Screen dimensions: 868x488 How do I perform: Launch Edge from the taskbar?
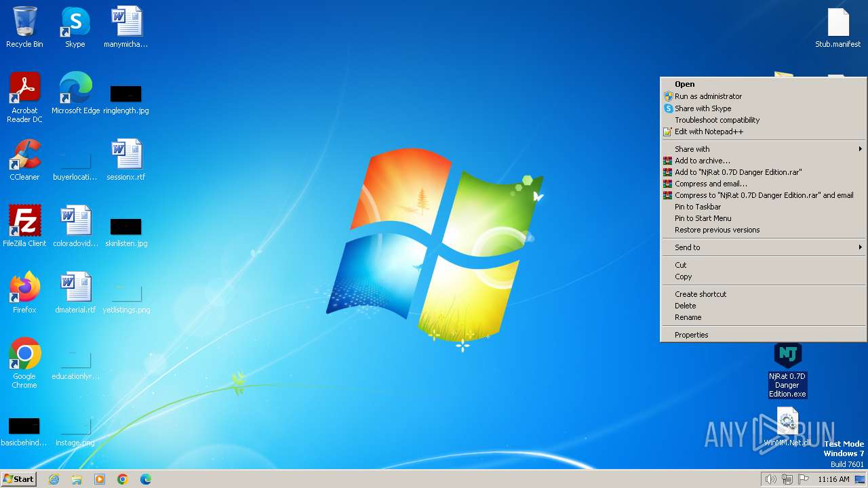tap(146, 479)
